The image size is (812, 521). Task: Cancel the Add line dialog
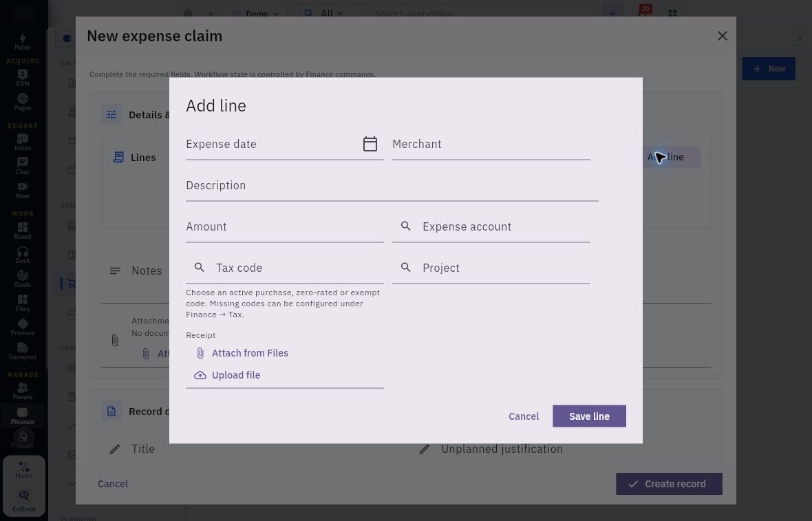(x=524, y=416)
